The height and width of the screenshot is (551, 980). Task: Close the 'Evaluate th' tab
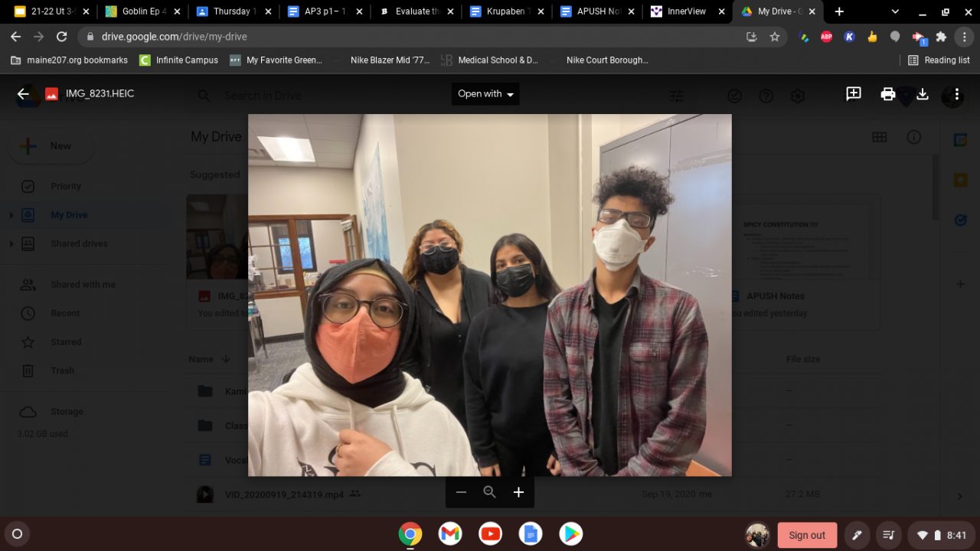[x=449, y=11]
